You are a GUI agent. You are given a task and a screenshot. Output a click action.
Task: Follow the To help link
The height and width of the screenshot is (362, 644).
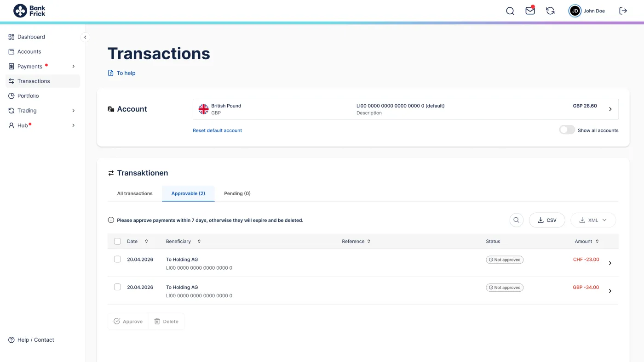126,73
